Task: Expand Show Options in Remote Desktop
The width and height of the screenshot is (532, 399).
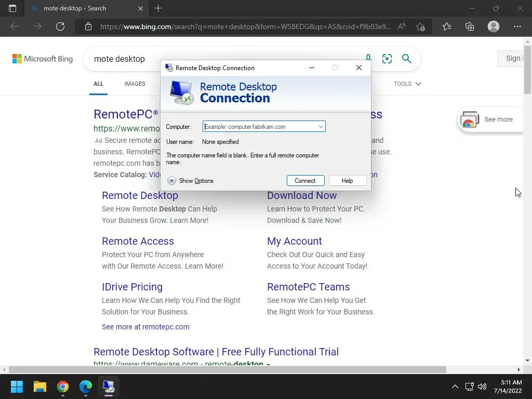Action: [x=190, y=180]
